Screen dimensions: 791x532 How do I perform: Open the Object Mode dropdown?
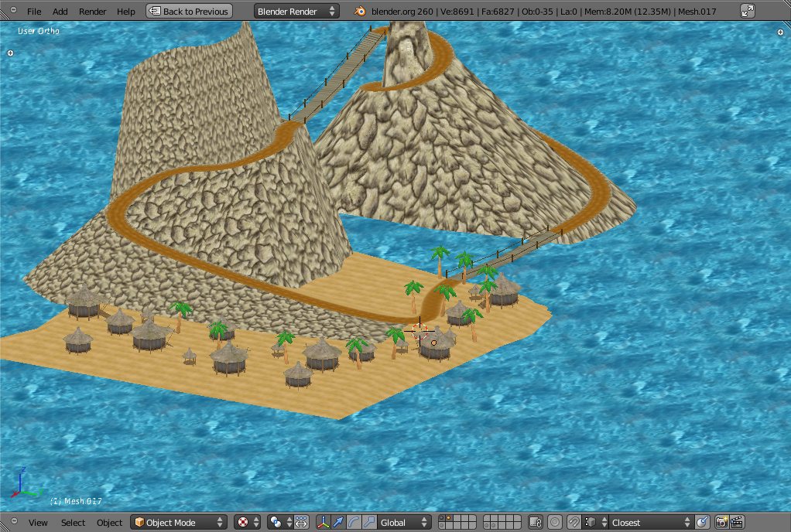coord(179,523)
